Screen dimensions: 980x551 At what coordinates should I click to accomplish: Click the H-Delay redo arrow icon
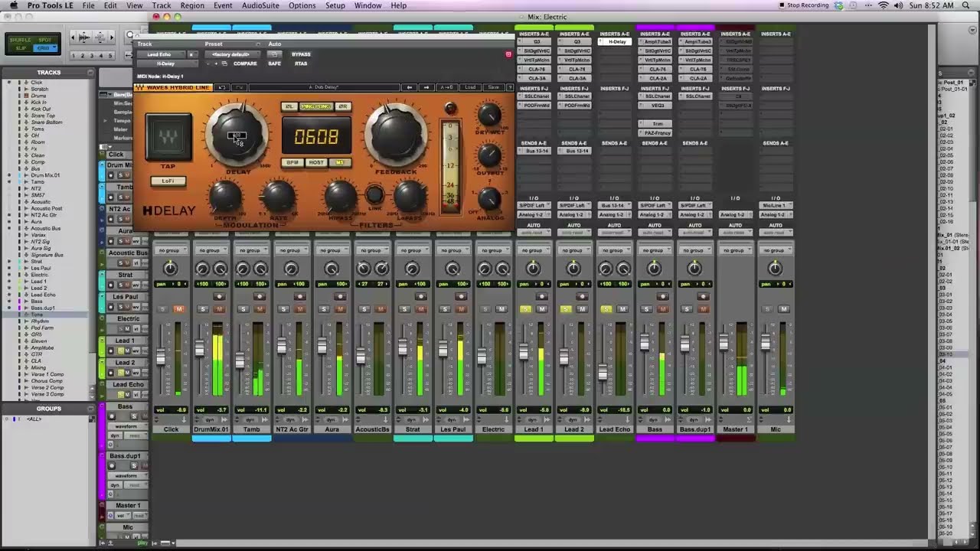pos(239,87)
